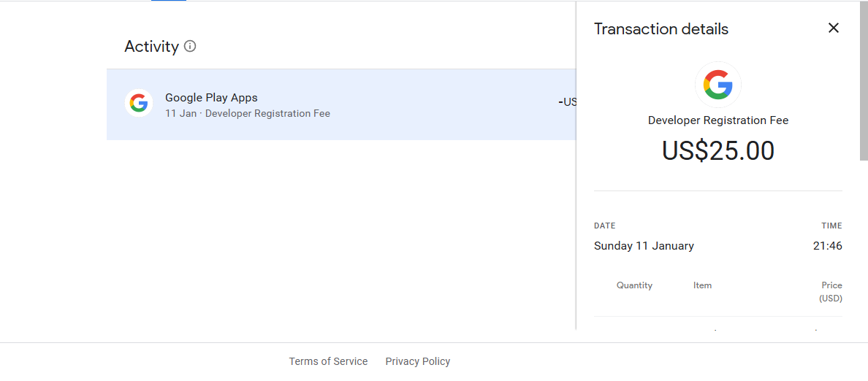Click the Price (USD) column header
The image size is (868, 381).
(831, 291)
